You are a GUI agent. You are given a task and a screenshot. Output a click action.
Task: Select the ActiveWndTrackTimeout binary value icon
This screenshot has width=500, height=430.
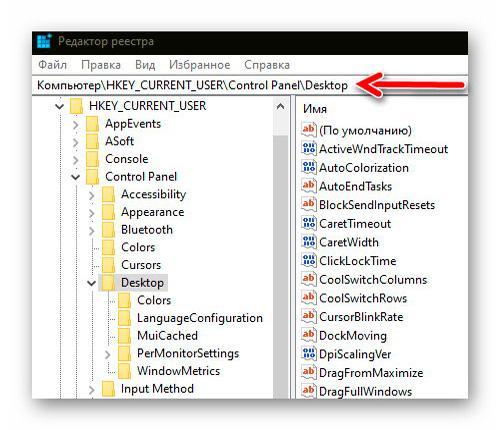(x=309, y=148)
